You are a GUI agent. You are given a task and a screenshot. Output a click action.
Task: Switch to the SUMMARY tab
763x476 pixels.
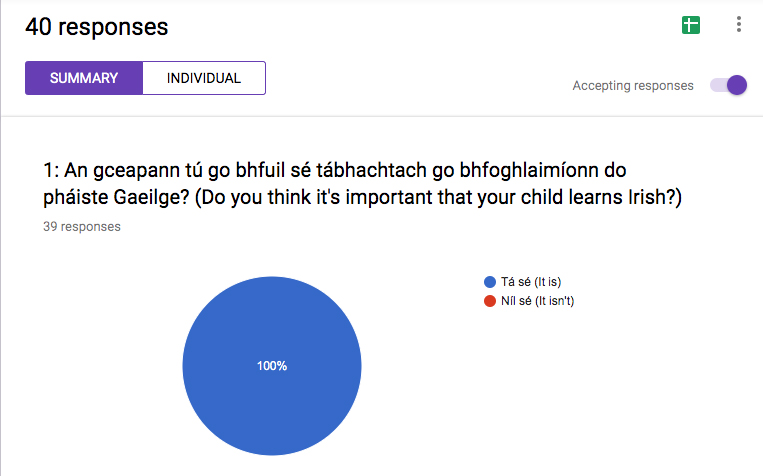coord(84,78)
